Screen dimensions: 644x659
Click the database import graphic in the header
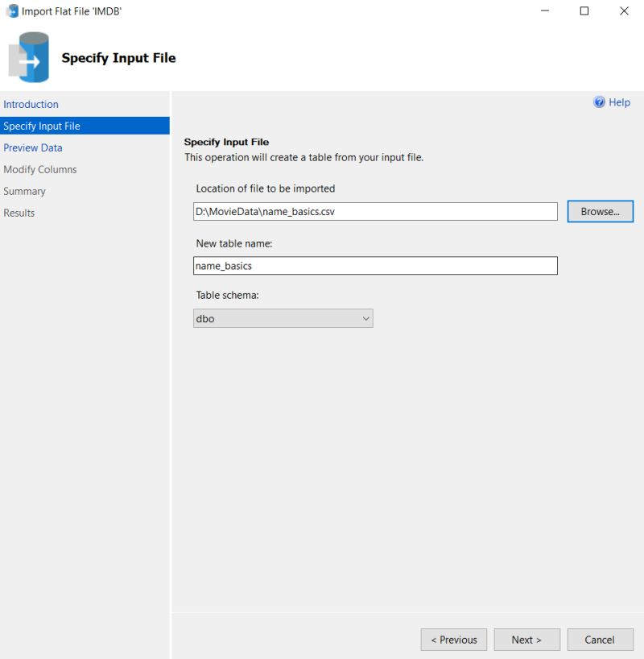coord(29,57)
